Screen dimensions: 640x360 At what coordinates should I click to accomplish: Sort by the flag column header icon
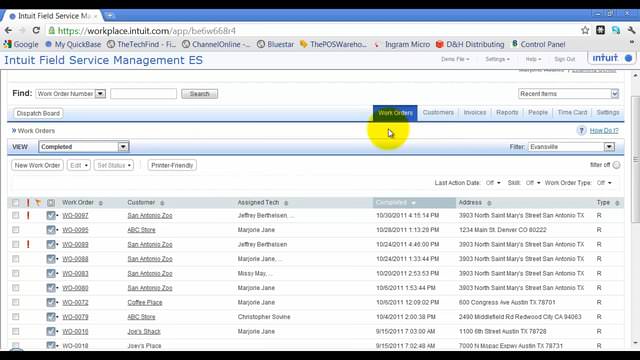click(38, 202)
